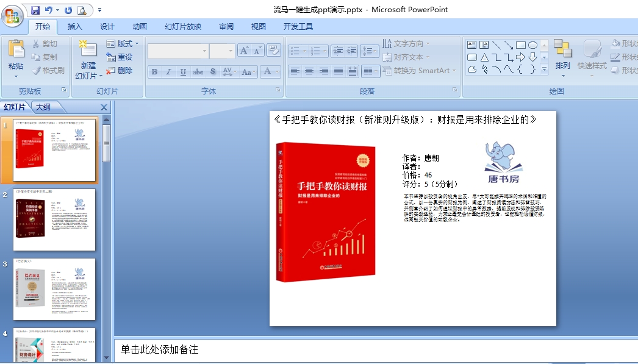Pick the isosceles triangle shape
Viewport: 638px width, 364px height.
(x=484, y=57)
